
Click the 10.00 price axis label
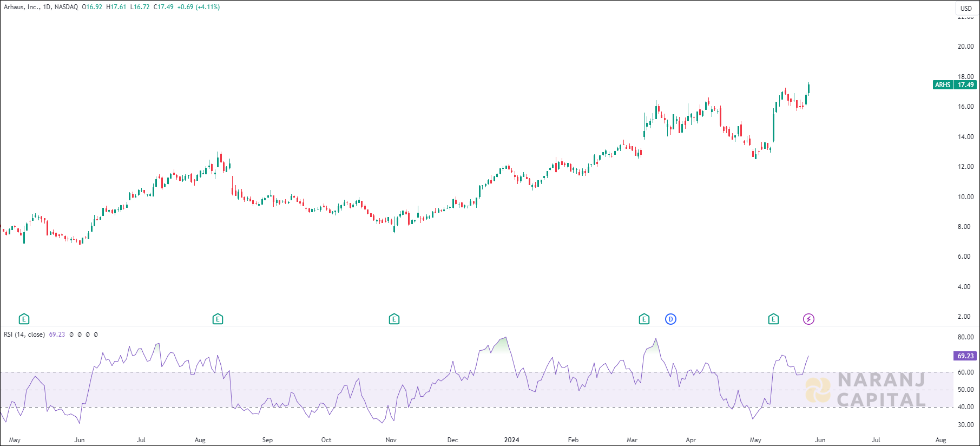(x=965, y=197)
